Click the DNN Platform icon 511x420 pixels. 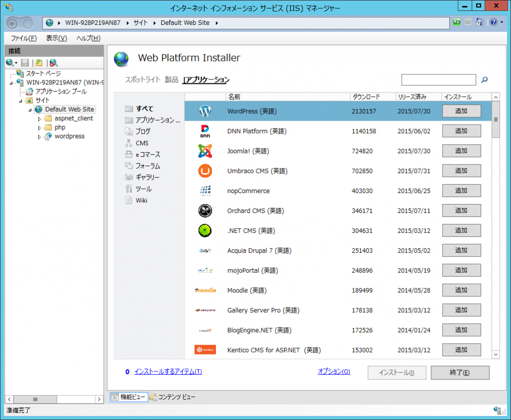205,131
